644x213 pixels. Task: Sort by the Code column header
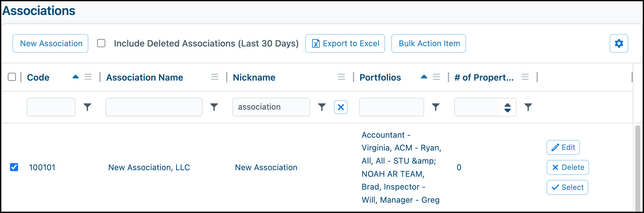pyautogui.click(x=38, y=77)
